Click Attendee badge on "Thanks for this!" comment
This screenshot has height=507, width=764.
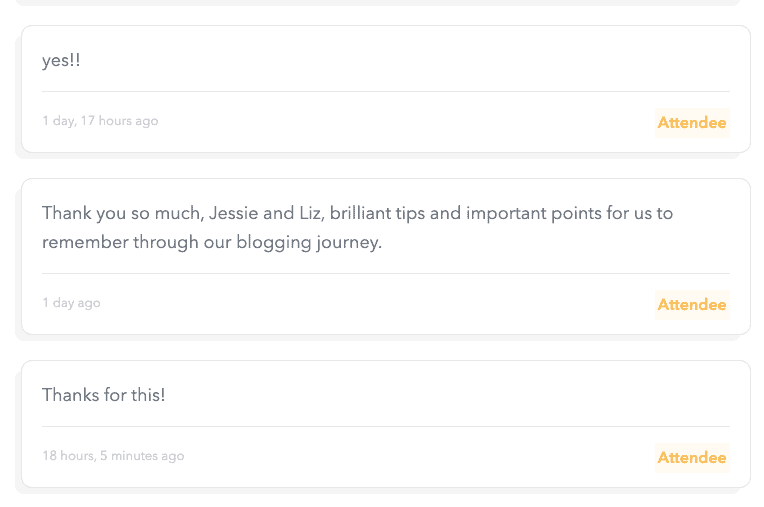pos(692,458)
